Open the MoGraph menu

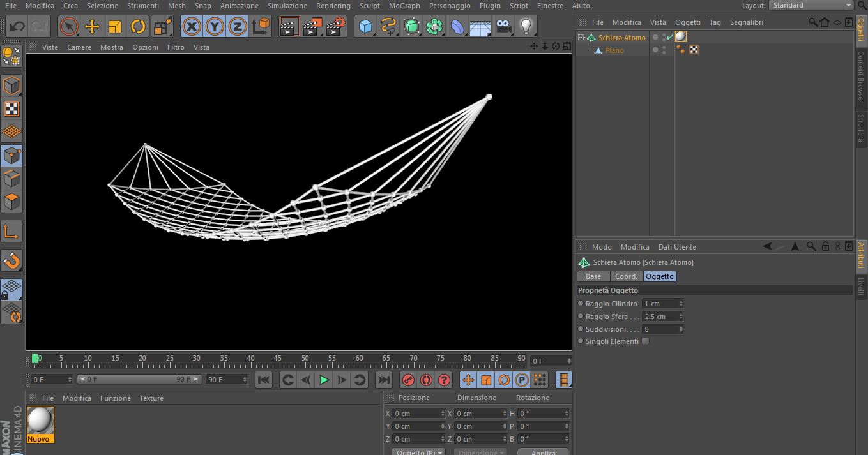pos(404,6)
